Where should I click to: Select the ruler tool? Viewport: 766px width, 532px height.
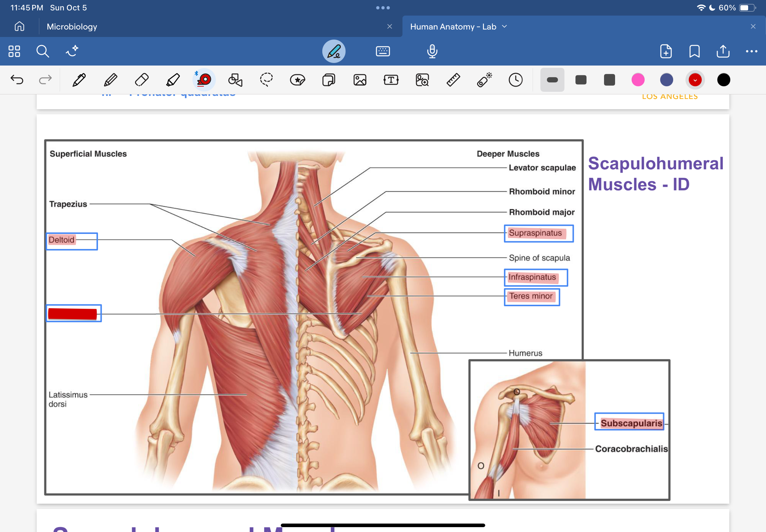(x=453, y=80)
